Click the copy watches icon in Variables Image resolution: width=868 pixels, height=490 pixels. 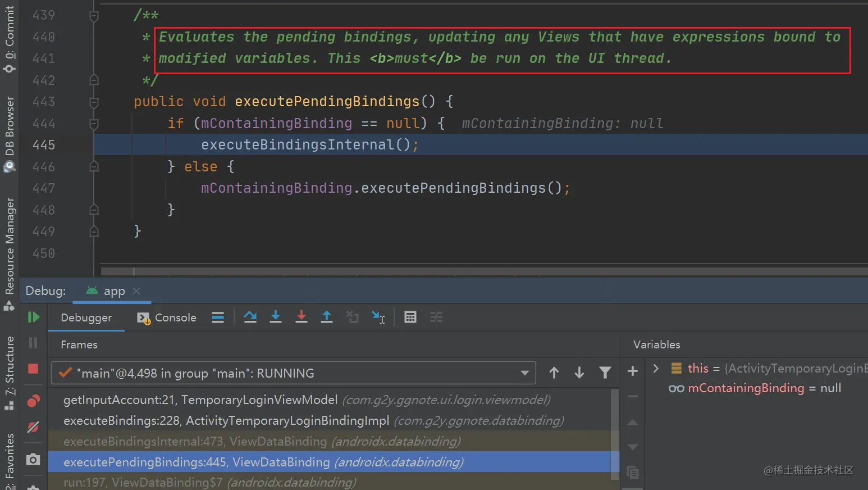(x=633, y=473)
